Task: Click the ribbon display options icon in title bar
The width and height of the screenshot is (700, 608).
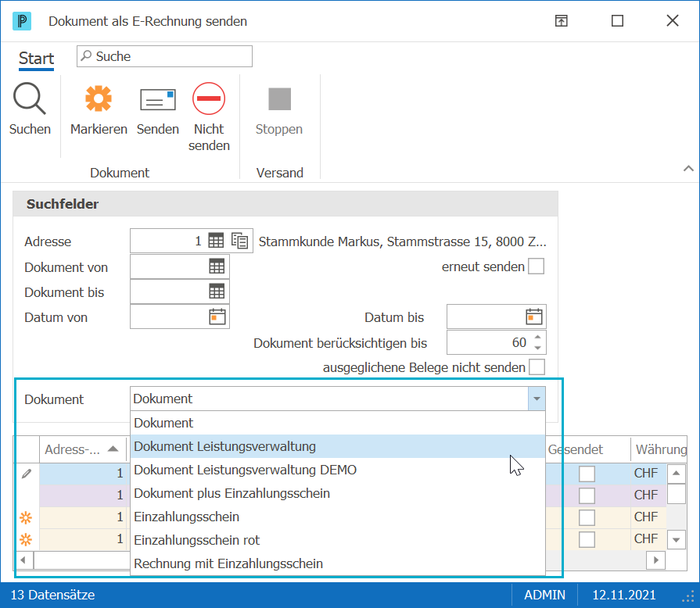Action: tap(561, 20)
